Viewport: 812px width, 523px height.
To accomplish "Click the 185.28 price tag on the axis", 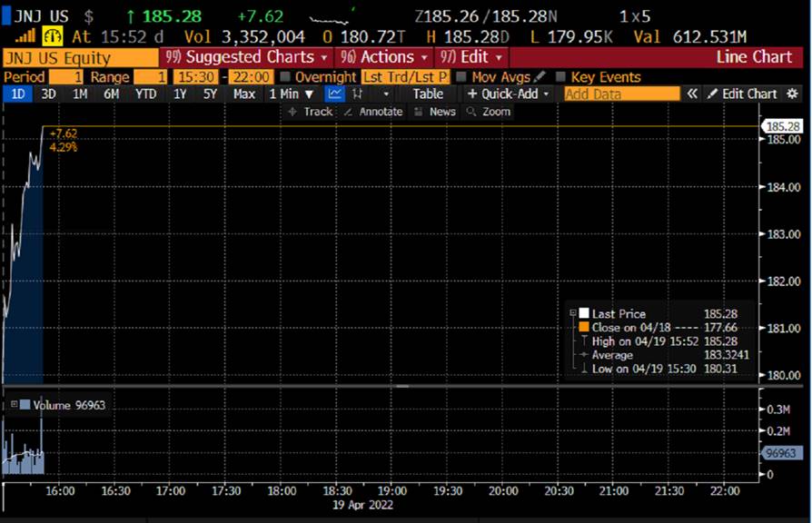I will click(783, 126).
